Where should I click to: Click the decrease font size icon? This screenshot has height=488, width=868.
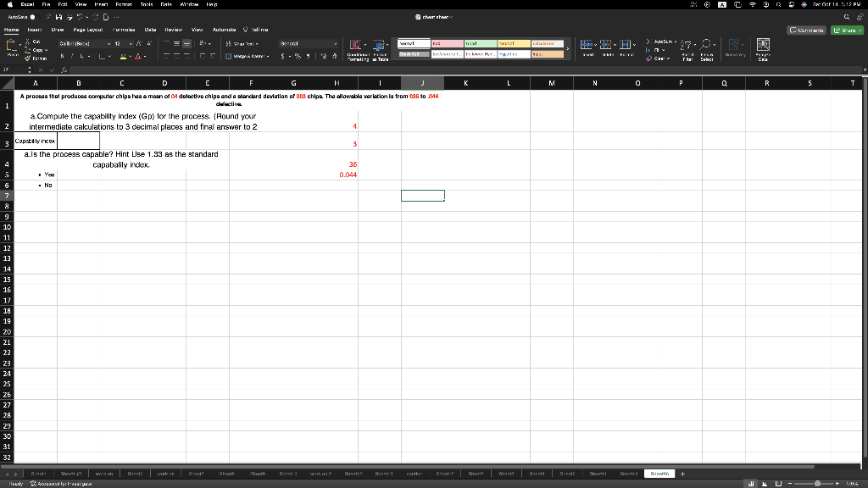149,44
